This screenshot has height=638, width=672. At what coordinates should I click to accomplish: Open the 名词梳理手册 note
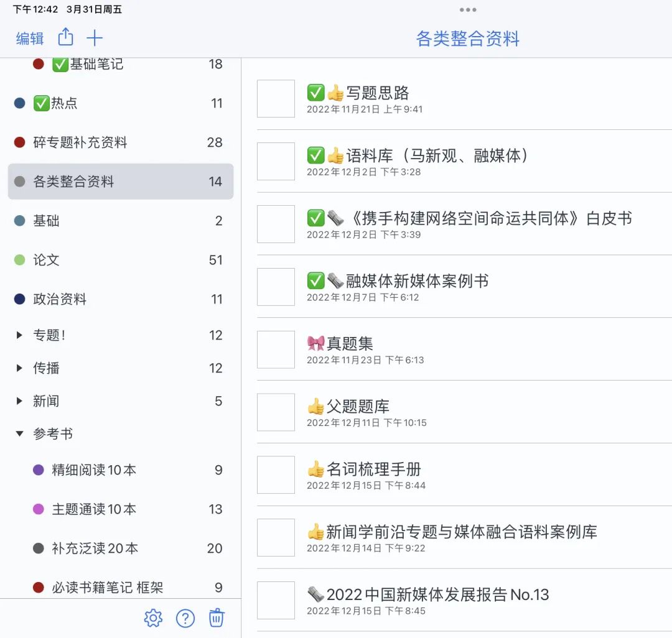361,471
